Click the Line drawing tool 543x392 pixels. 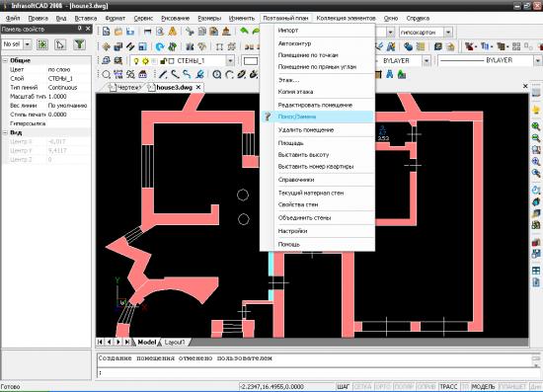[163, 74]
